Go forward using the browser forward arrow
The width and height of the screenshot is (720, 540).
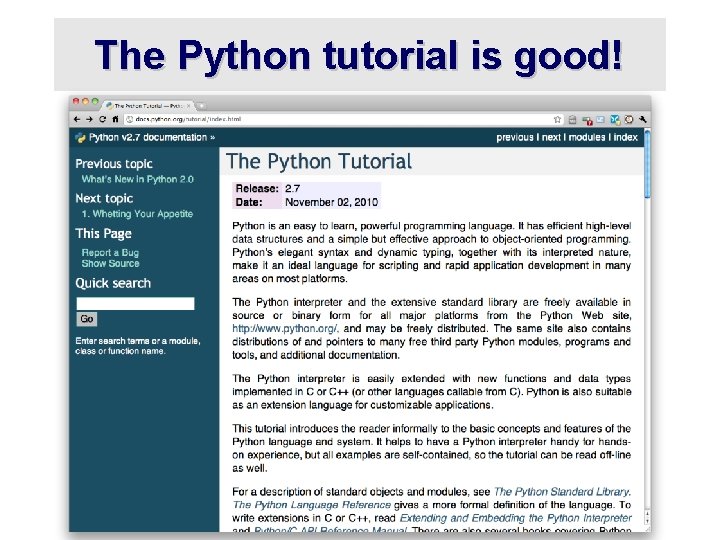pyautogui.click(x=89, y=119)
